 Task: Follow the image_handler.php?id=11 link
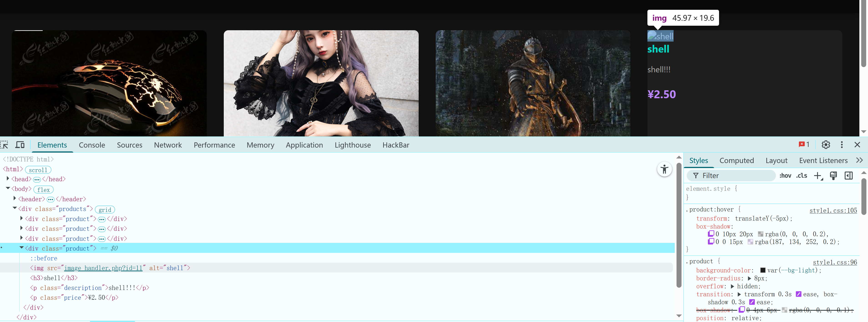pos(103,268)
